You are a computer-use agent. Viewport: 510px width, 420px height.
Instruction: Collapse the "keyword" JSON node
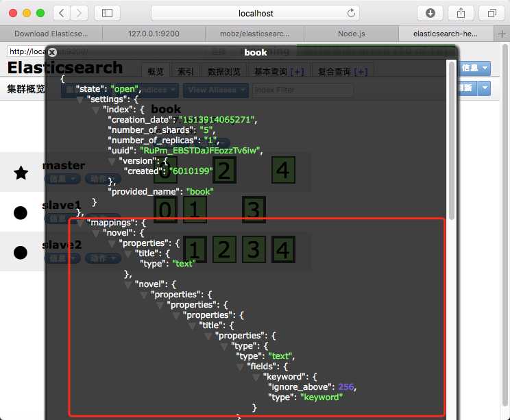tap(256, 378)
